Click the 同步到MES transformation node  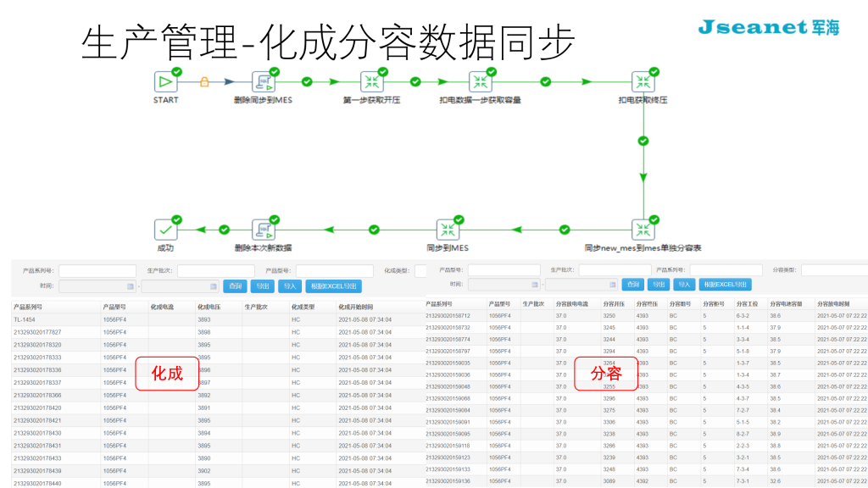point(448,230)
